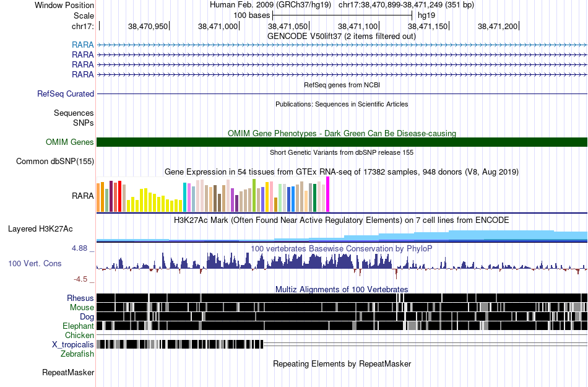Click the 4.88 conservation maximum value
588x387 pixels.
coord(79,248)
